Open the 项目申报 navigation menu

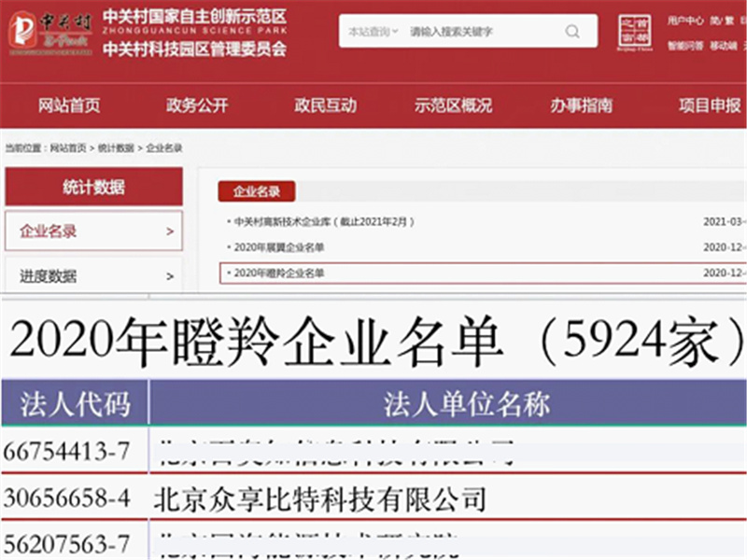tap(710, 105)
